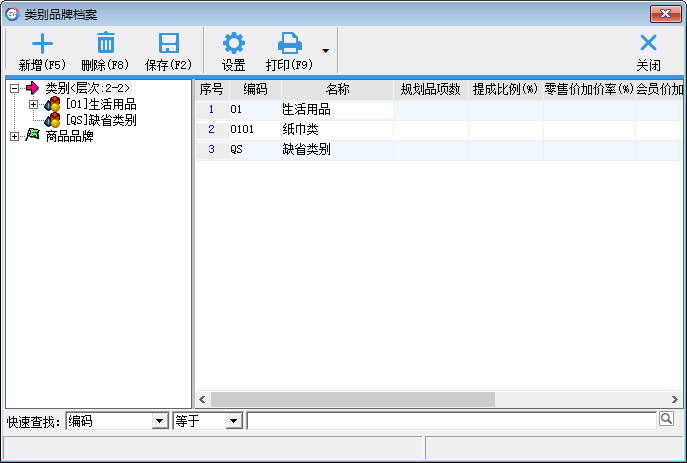The height and width of the screenshot is (463, 687).
Task: Select the [QS]缺省类别 tree item
Action: click(x=101, y=120)
